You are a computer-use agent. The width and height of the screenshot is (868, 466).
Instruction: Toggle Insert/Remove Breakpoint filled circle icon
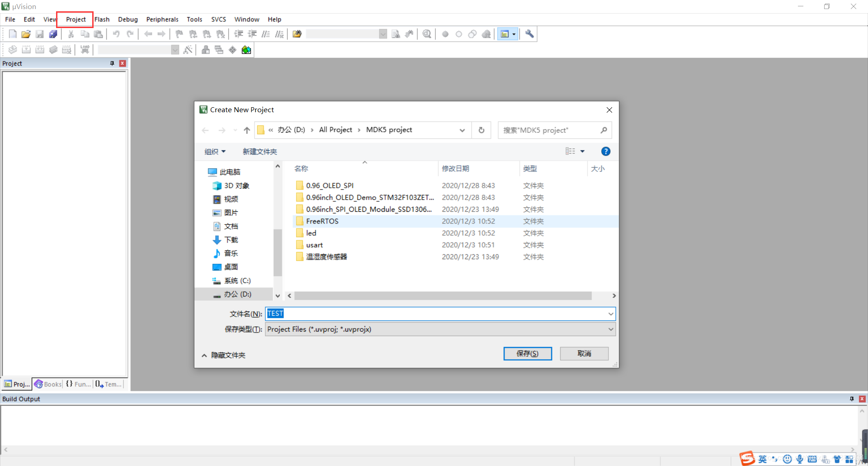coord(445,34)
